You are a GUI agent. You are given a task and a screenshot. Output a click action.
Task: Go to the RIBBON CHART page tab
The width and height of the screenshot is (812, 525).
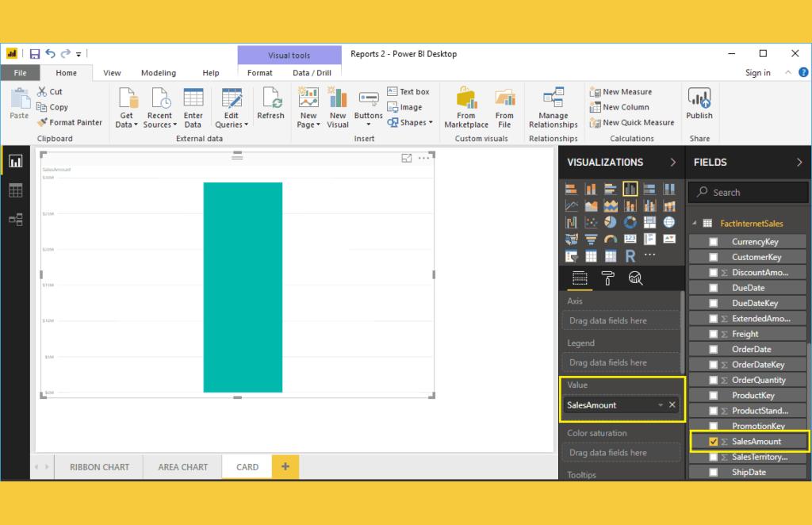click(x=99, y=467)
